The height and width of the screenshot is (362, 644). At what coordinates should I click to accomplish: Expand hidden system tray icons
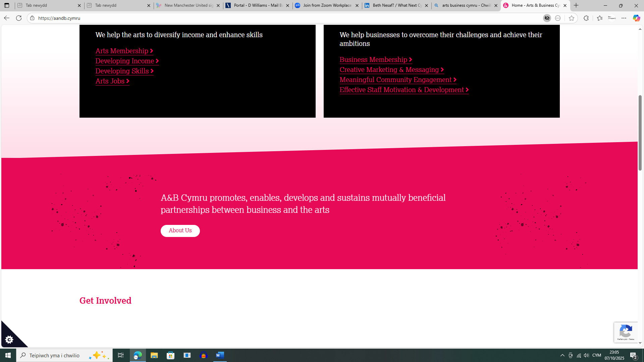pos(562,355)
